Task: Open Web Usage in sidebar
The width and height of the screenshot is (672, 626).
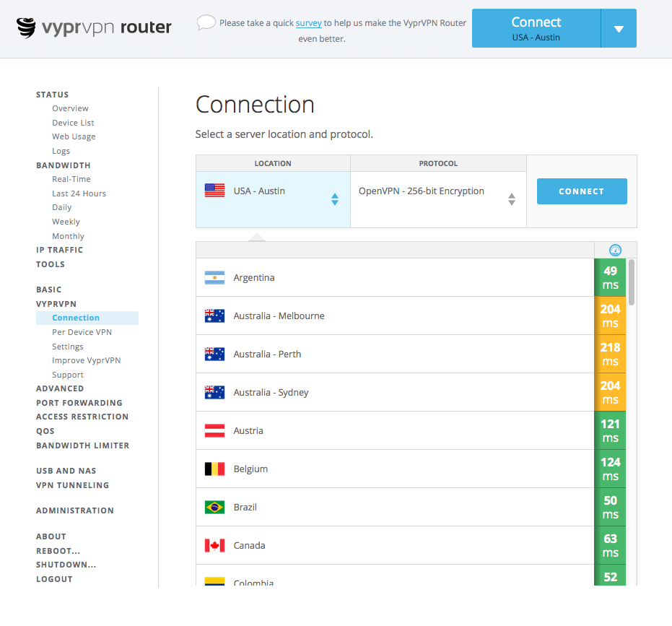Action: [x=74, y=136]
